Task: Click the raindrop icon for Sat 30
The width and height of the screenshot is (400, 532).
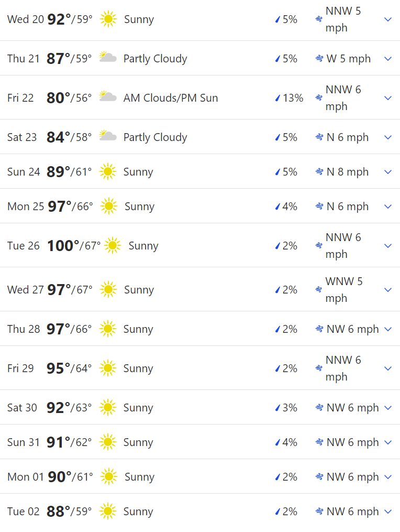Action: click(278, 408)
